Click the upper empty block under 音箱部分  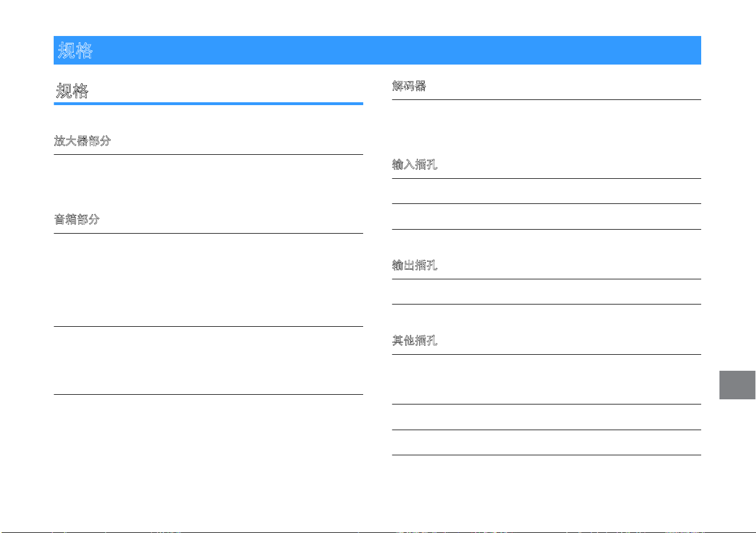pyautogui.click(x=208, y=280)
